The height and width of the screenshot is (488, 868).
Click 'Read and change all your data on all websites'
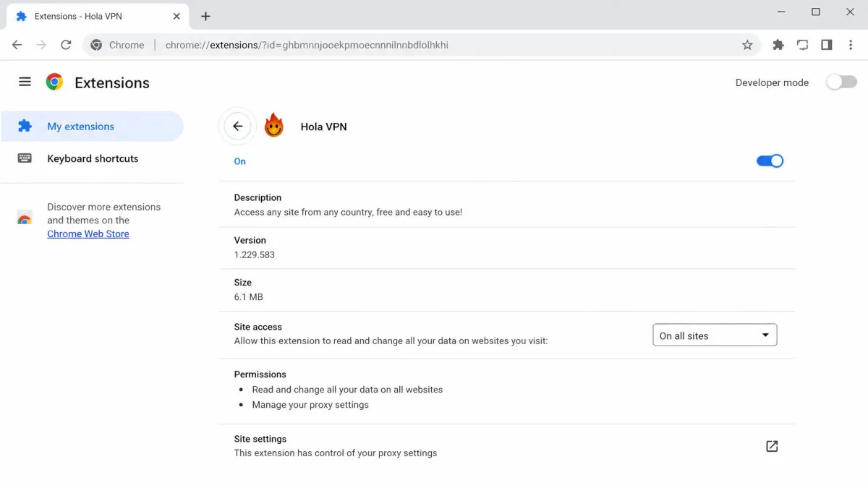[x=347, y=390]
